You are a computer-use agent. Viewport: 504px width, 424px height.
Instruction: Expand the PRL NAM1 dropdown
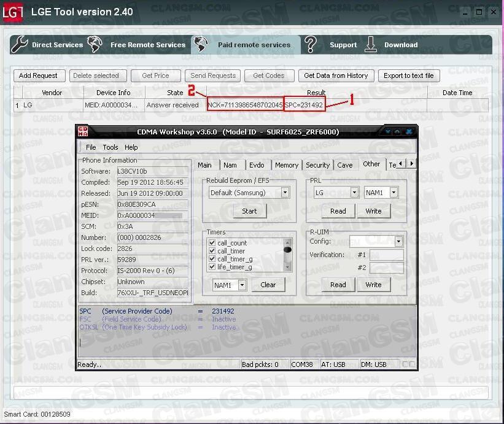click(x=394, y=193)
